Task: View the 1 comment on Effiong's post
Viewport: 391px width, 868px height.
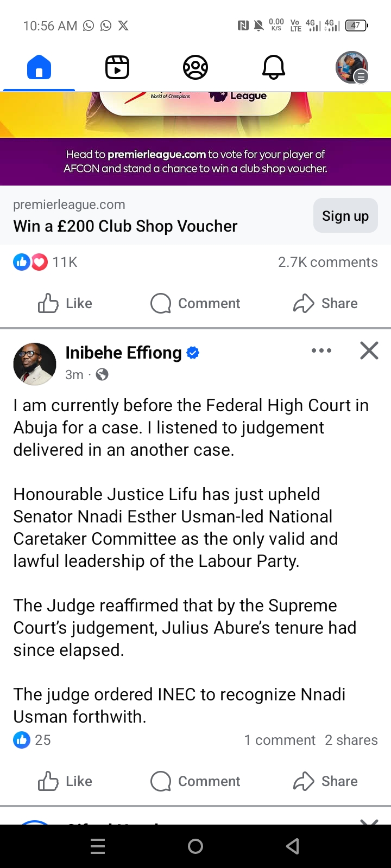Action: 280,740
